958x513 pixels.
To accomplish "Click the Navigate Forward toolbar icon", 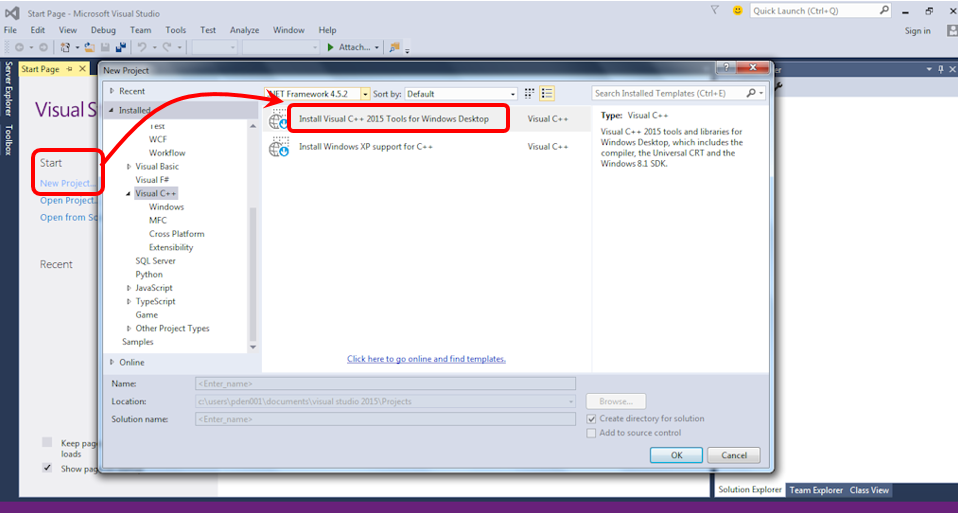I will [x=43, y=47].
